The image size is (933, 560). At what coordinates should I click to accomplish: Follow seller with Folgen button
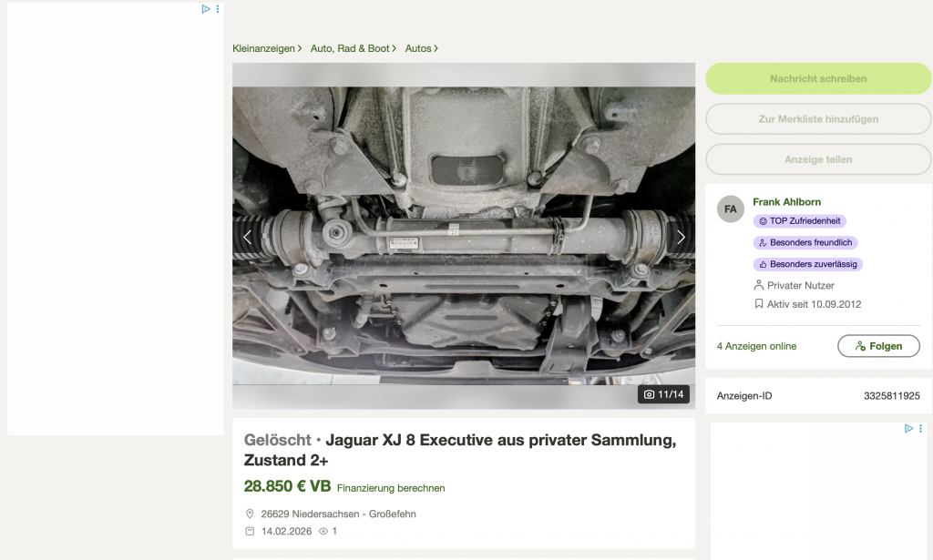tap(878, 346)
